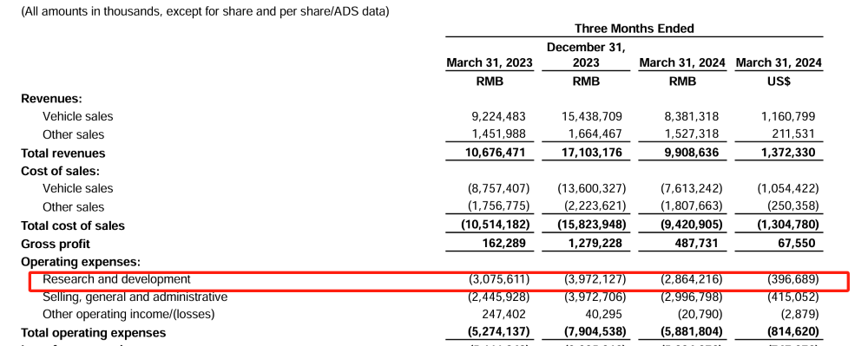Click Research and development value (3,075,611)
Image resolution: width=868 pixels, height=346 pixels.
[498, 279]
